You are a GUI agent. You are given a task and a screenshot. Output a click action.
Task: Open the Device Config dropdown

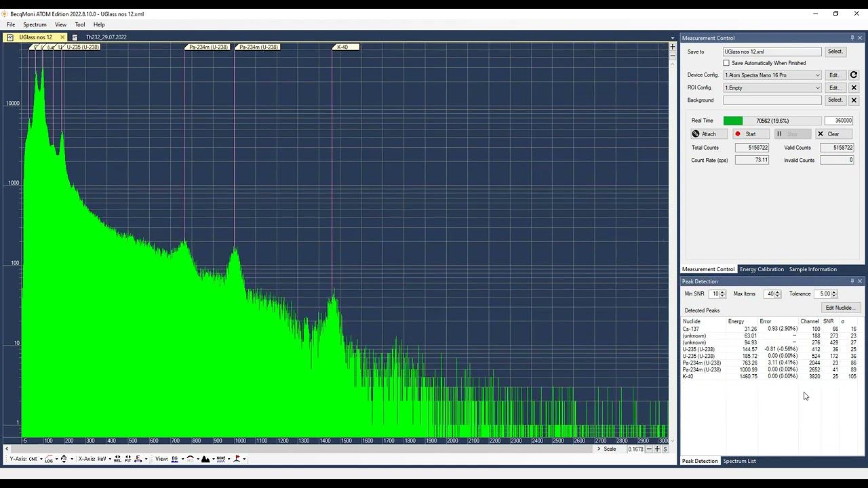pyautogui.click(x=817, y=75)
